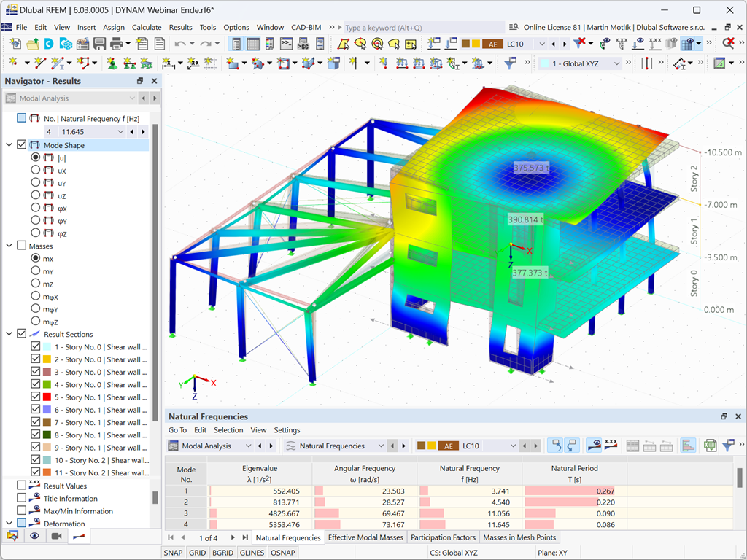This screenshot has width=747, height=560.
Task: Open the LC10 load case dropdown
Action: [x=541, y=44]
